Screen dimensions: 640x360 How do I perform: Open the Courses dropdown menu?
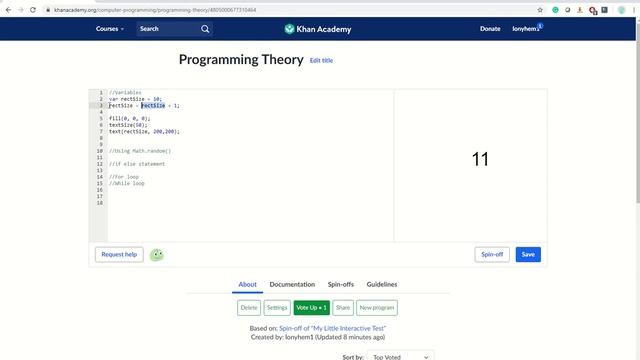[x=110, y=29]
